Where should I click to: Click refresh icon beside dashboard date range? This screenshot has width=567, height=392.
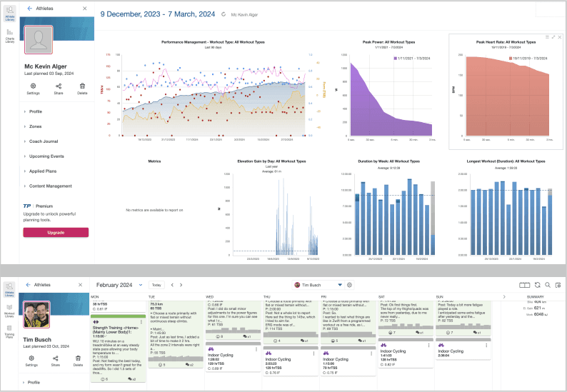point(224,14)
